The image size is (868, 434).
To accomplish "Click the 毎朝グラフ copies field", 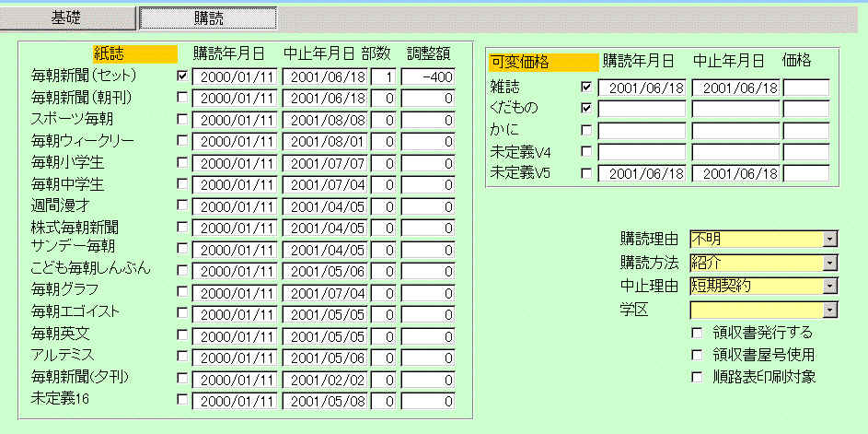I will point(384,293).
